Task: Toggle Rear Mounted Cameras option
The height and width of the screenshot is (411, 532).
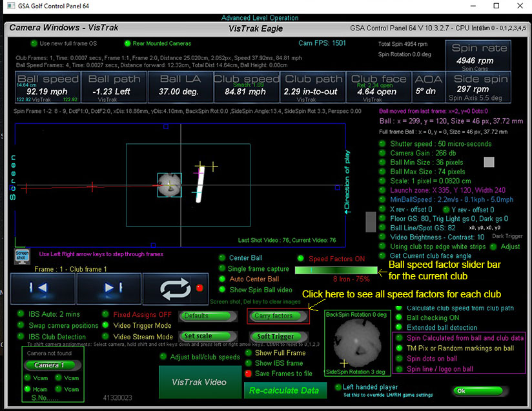Action: coord(128,43)
